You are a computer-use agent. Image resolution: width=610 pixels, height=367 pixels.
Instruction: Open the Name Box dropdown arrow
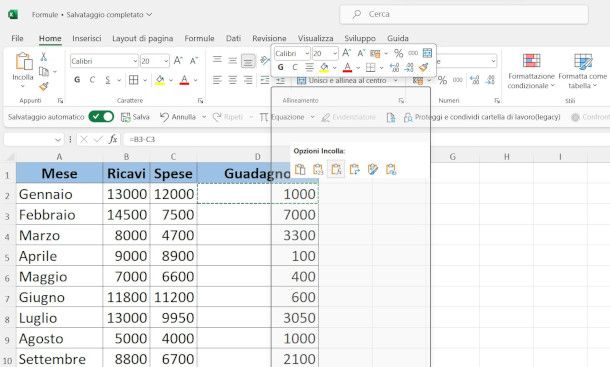click(58, 139)
